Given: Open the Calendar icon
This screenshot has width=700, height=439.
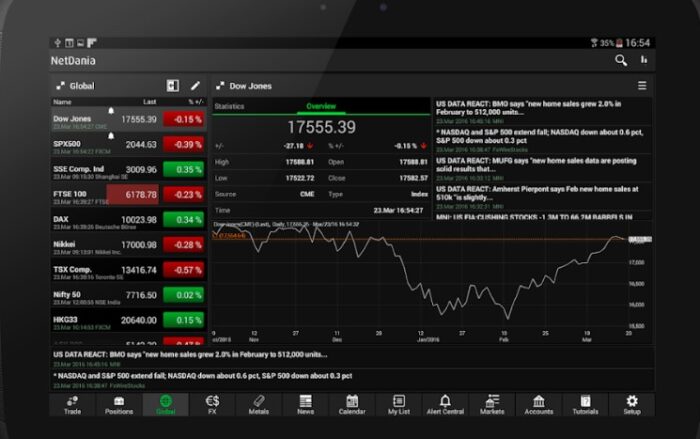Looking at the screenshot, I should [352, 404].
